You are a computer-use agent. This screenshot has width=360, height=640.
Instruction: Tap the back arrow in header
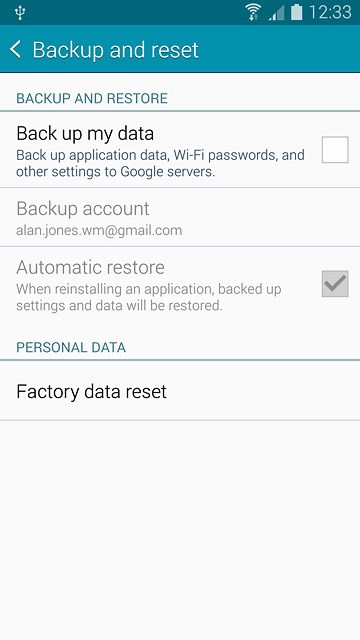pos(16,49)
